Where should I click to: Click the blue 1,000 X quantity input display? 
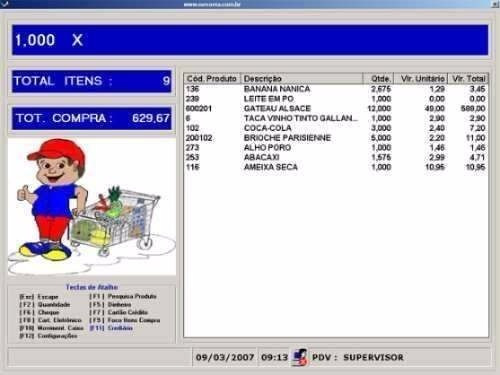tap(250, 40)
